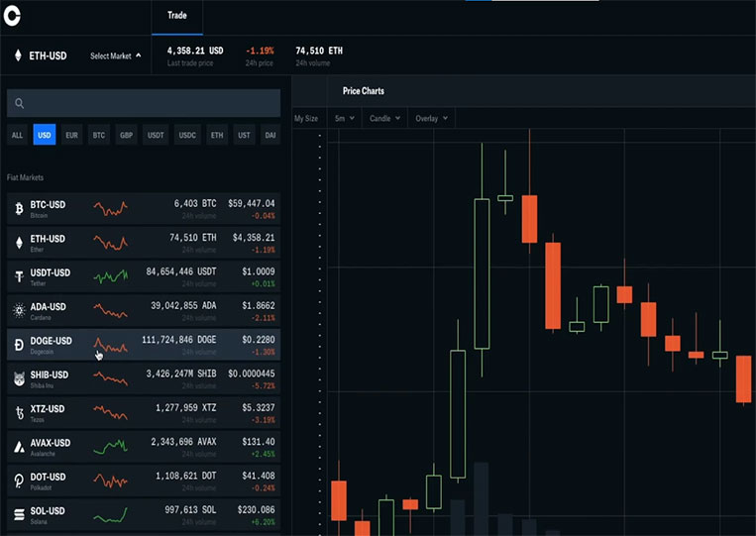Click the search magnifier icon
Image resolution: width=756 pixels, height=536 pixels.
(x=19, y=103)
